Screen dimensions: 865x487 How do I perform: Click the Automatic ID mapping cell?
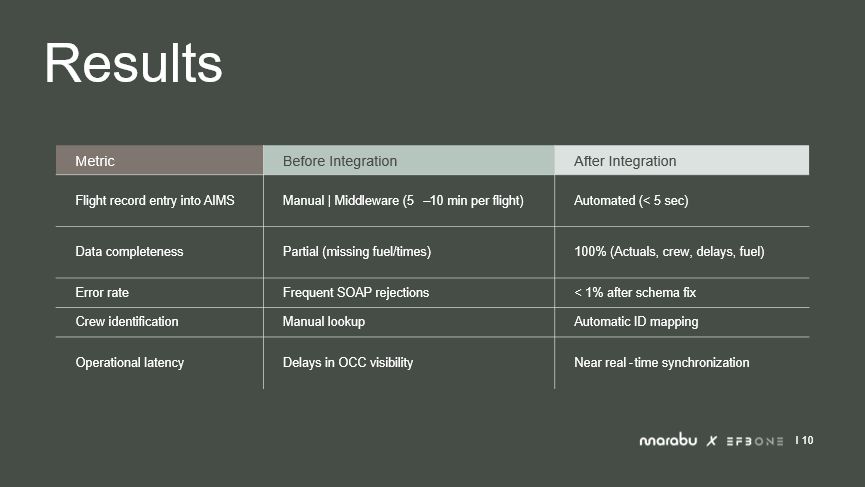coord(636,322)
